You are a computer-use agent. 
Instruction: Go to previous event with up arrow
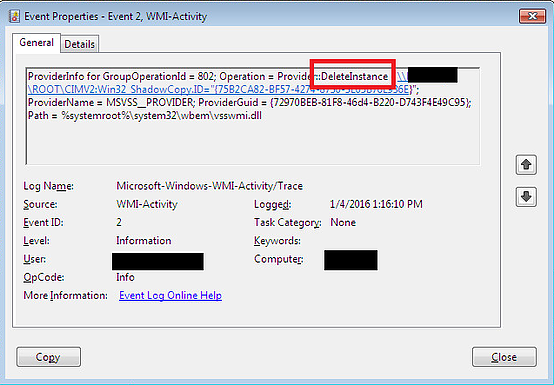526,165
